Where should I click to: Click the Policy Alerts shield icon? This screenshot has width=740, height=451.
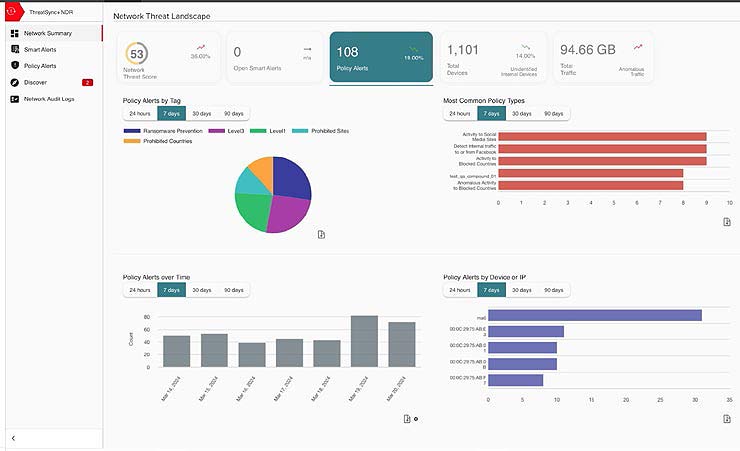[x=15, y=65]
